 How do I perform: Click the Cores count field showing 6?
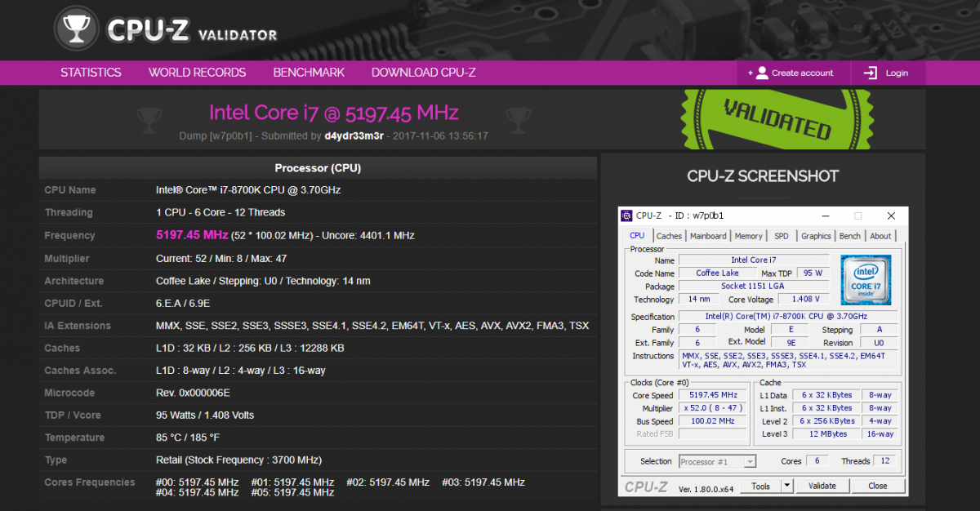pos(817,461)
